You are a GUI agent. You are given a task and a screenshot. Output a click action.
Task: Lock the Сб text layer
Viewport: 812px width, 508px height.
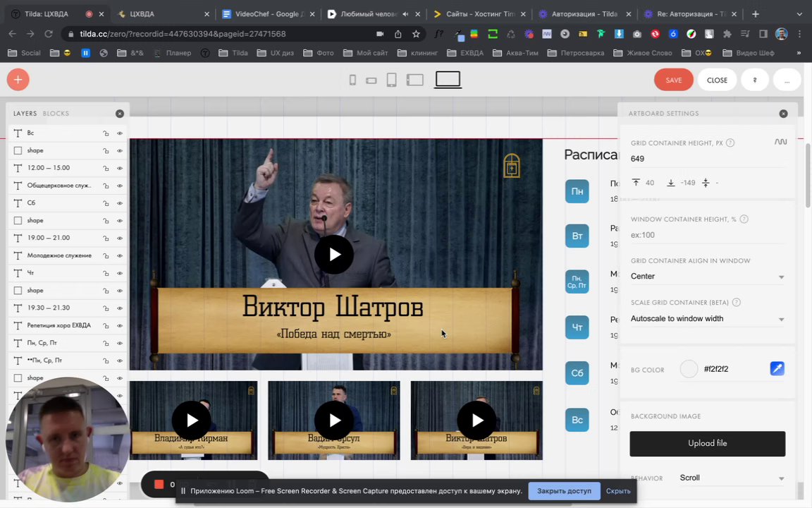click(106, 203)
